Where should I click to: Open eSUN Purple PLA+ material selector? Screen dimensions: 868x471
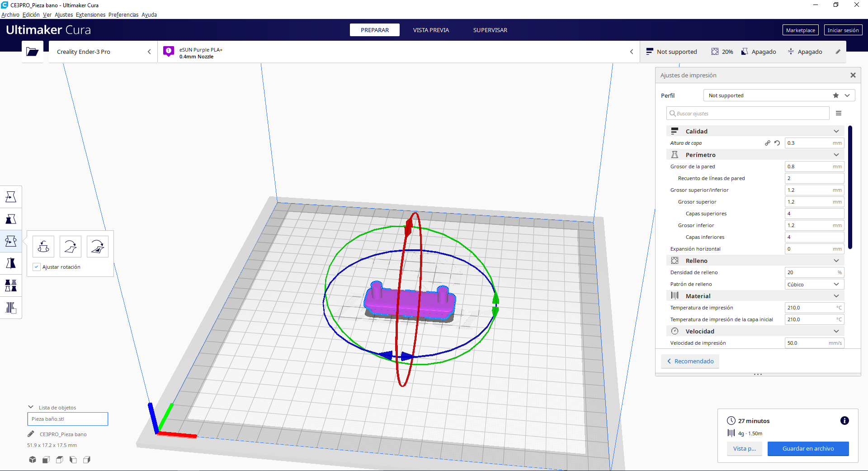pos(398,52)
